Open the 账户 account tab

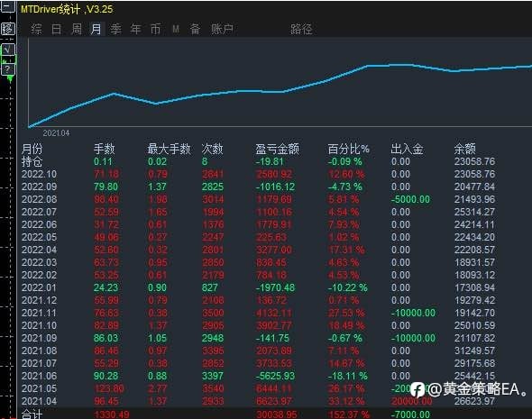[222, 29]
